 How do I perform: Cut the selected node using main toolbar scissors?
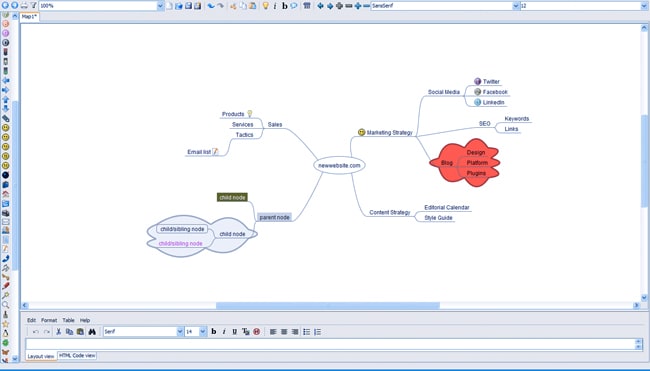[233, 6]
